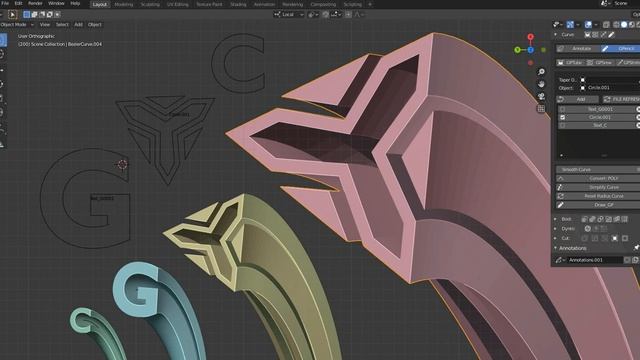
Task: Click the green Y axis gizmo handle
Action: (x=518, y=50)
